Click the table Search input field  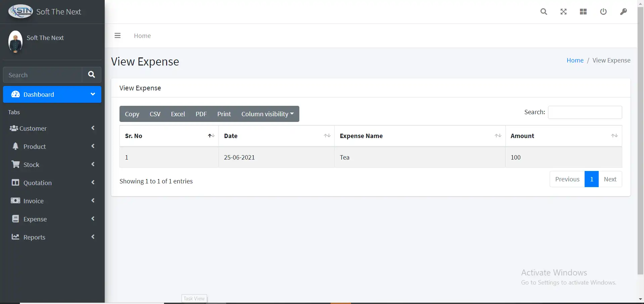585,113
